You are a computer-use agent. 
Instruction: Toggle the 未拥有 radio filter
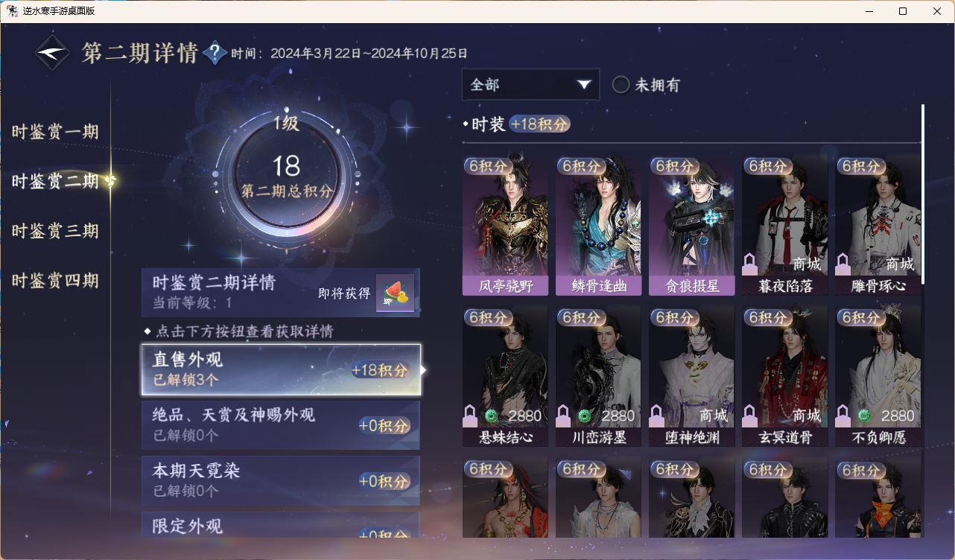click(x=621, y=85)
